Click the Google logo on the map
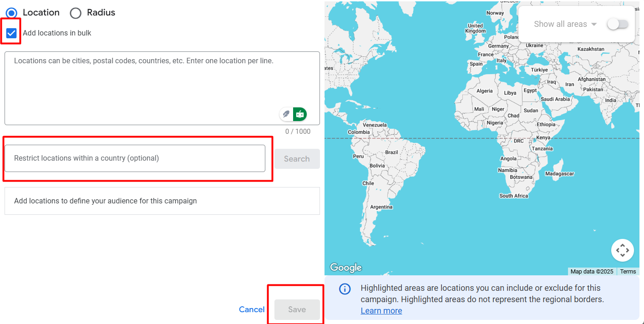The height and width of the screenshot is (324, 644). tap(346, 268)
